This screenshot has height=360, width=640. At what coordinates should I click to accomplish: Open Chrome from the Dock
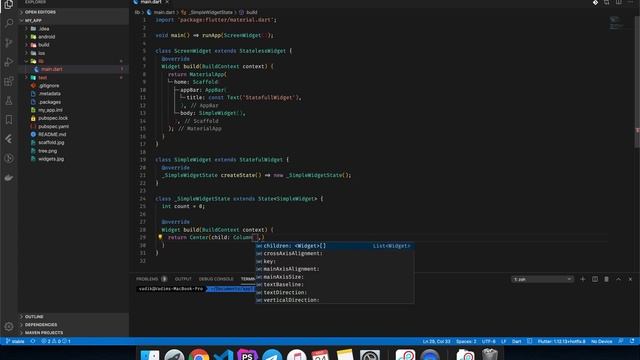click(x=199, y=355)
